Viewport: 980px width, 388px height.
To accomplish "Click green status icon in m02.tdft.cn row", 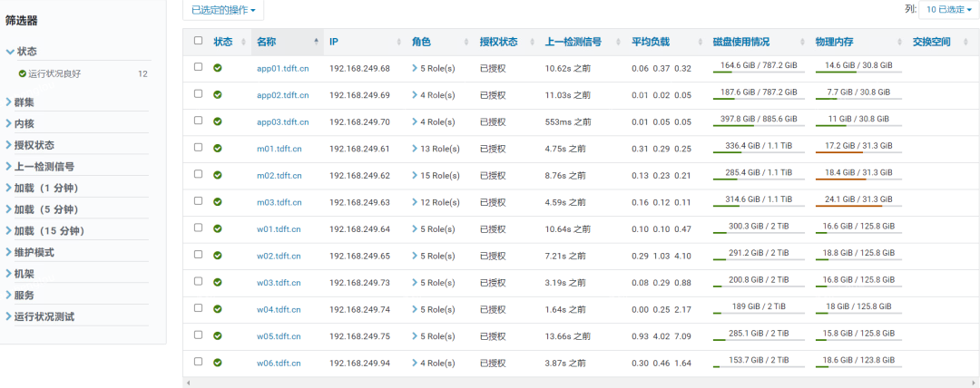I will point(218,175).
